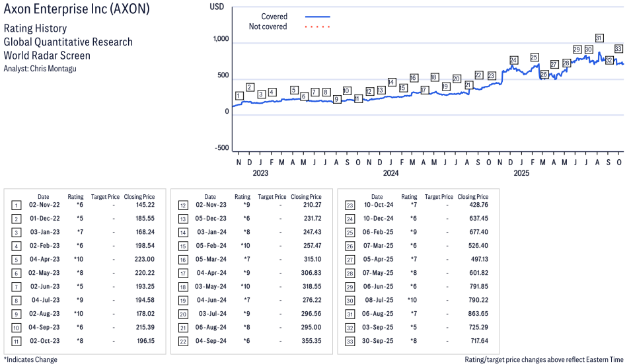Click chart marker 9 on the graph
The image size is (631, 364).
tap(336, 99)
